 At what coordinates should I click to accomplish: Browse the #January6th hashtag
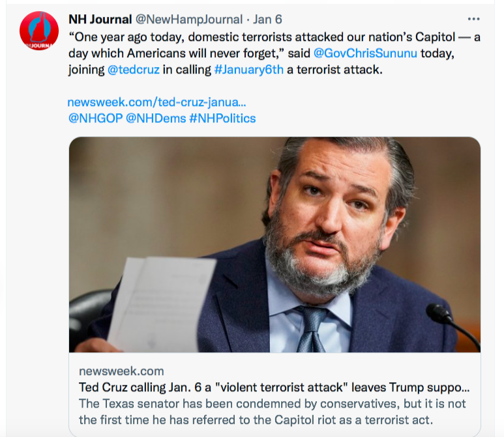click(x=248, y=70)
